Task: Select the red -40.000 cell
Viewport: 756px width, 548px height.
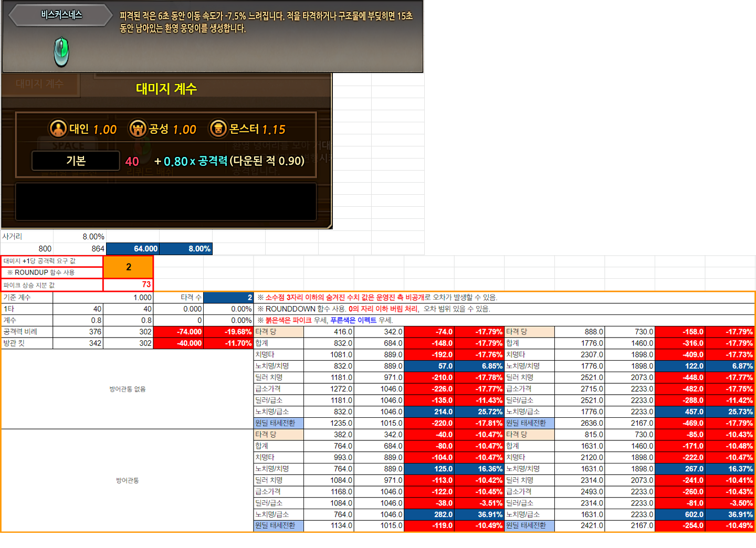Action: click(x=178, y=343)
